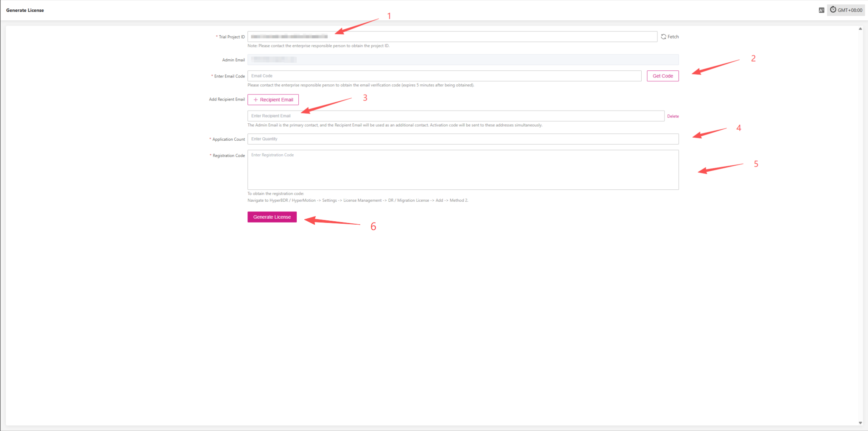Image resolution: width=868 pixels, height=431 pixels.
Task: Click the Generate License page title
Action: [x=25, y=10]
